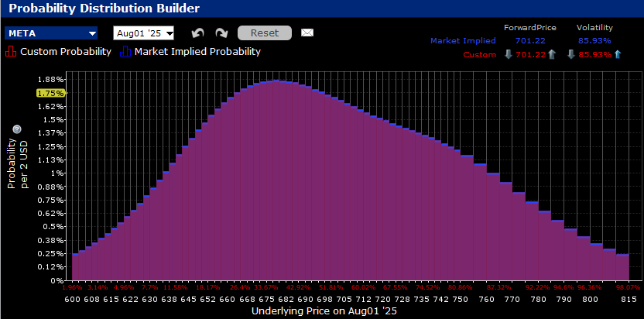Increase custom volatility with up arrow
Screen dimensions: 644x319
(618, 54)
